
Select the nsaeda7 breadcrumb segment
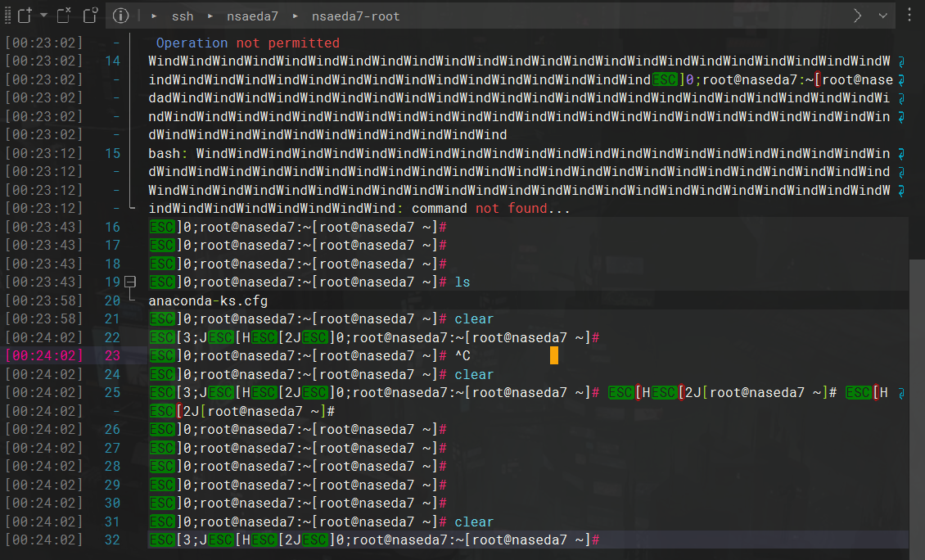click(252, 16)
